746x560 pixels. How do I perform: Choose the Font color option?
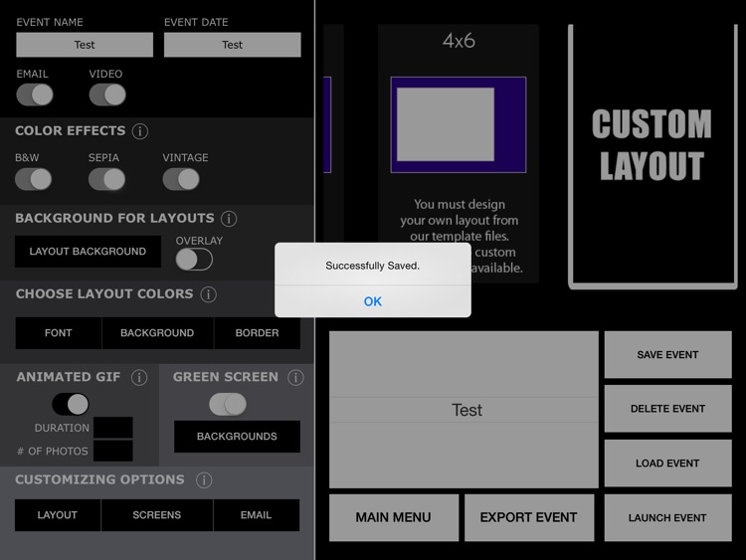pos(59,333)
